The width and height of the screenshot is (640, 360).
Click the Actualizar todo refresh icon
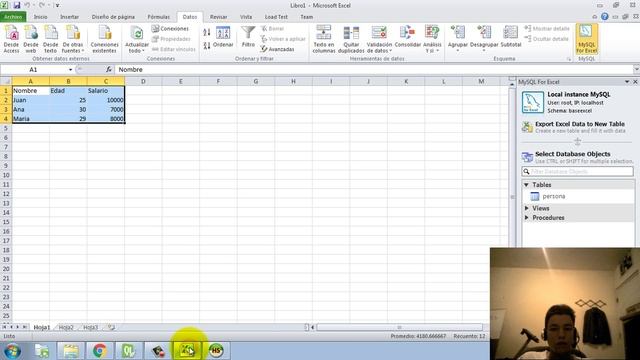coord(137,33)
